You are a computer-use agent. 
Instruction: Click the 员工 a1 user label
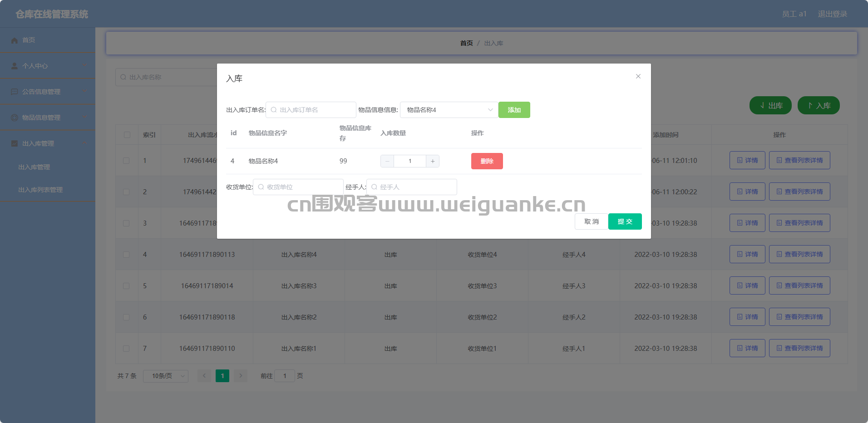794,14
